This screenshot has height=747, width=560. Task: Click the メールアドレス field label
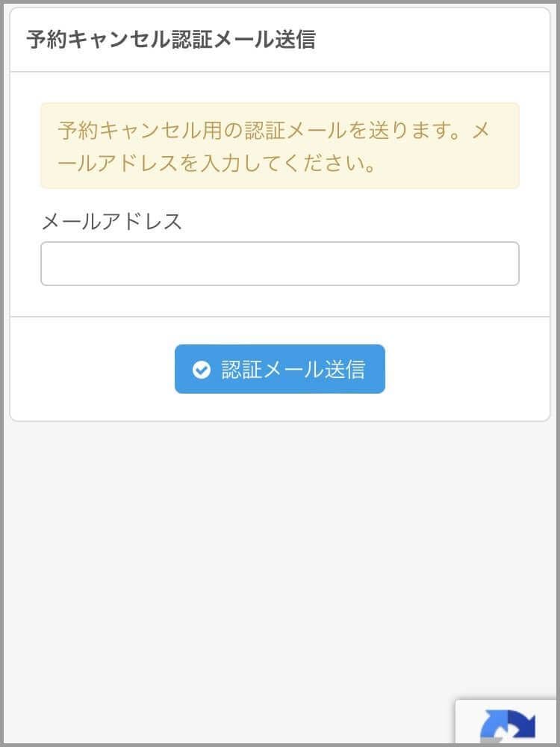[111, 221]
